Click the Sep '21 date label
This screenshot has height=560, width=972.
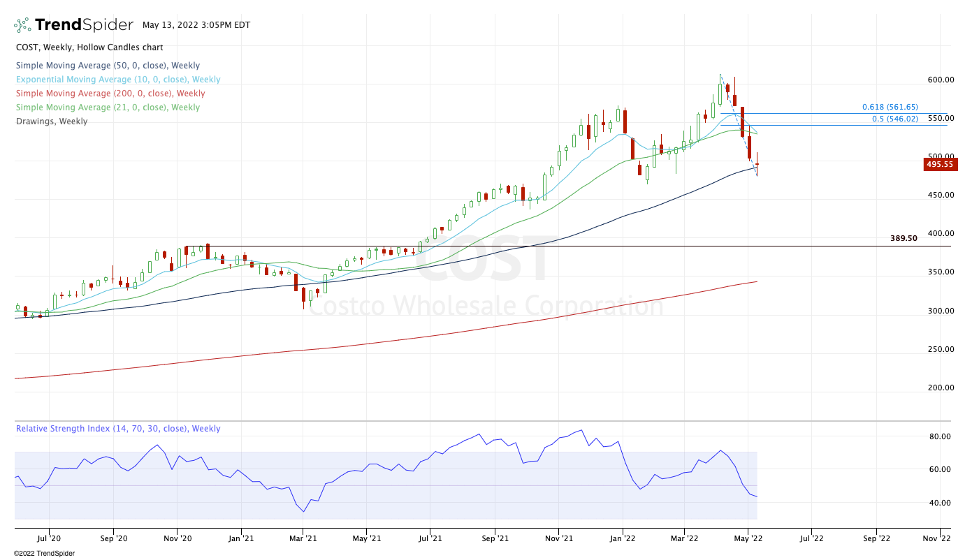click(x=494, y=539)
